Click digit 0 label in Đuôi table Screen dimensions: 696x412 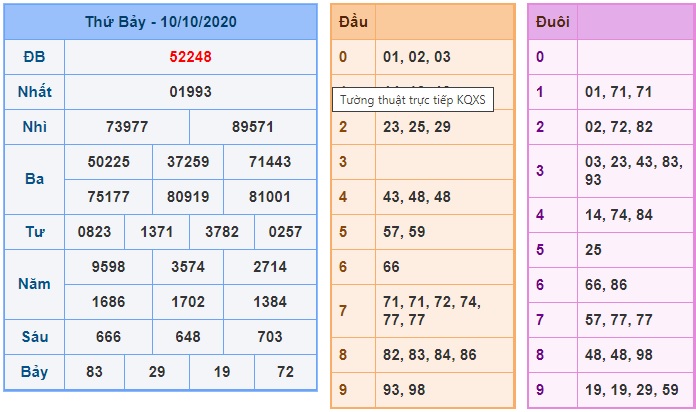pos(540,57)
